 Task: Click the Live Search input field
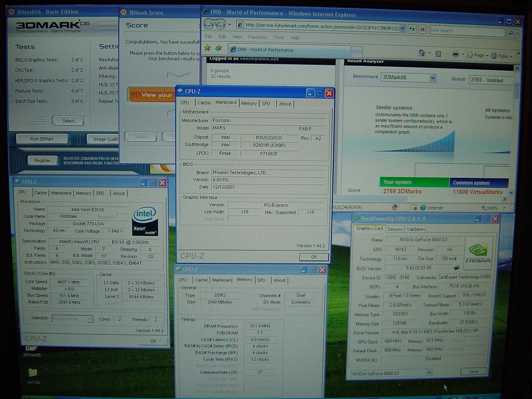pos(467,31)
